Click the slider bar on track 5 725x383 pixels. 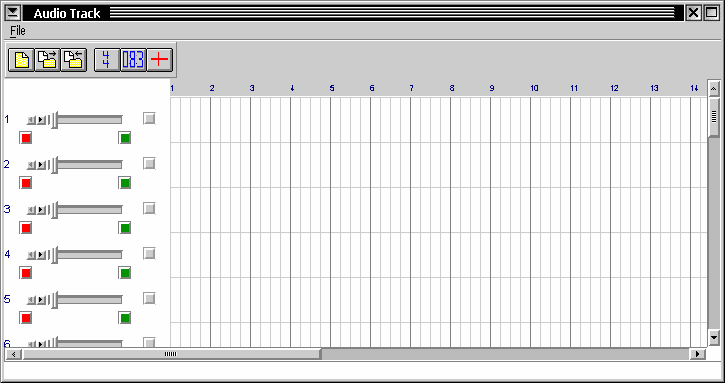[x=86, y=300]
